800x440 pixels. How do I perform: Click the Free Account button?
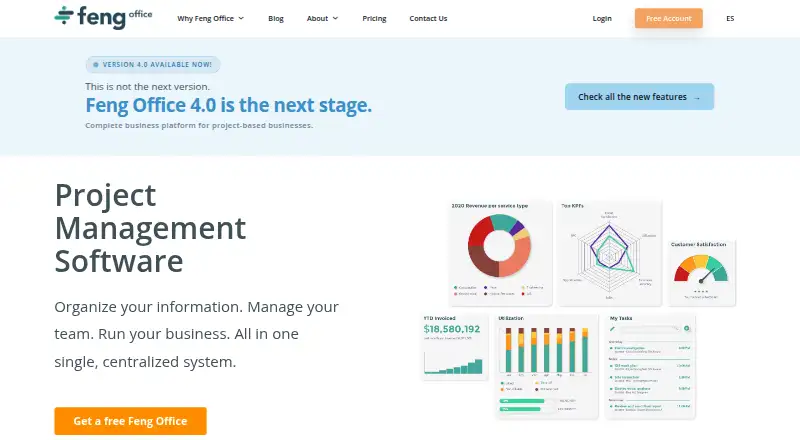tap(668, 18)
